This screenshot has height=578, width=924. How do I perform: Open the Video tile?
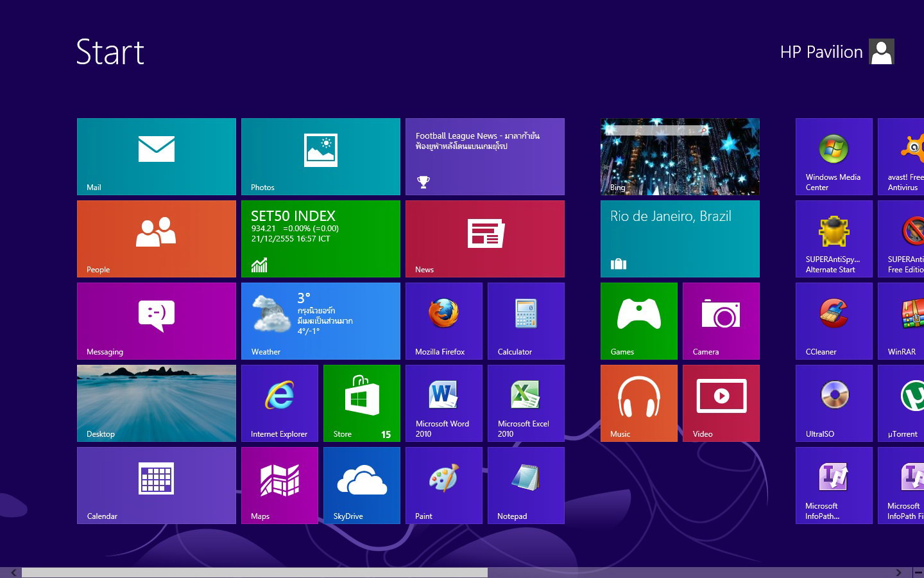tap(721, 403)
